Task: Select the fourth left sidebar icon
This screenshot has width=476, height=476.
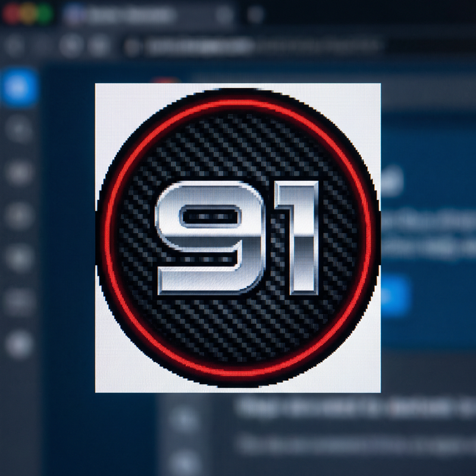Action: pos(19,215)
